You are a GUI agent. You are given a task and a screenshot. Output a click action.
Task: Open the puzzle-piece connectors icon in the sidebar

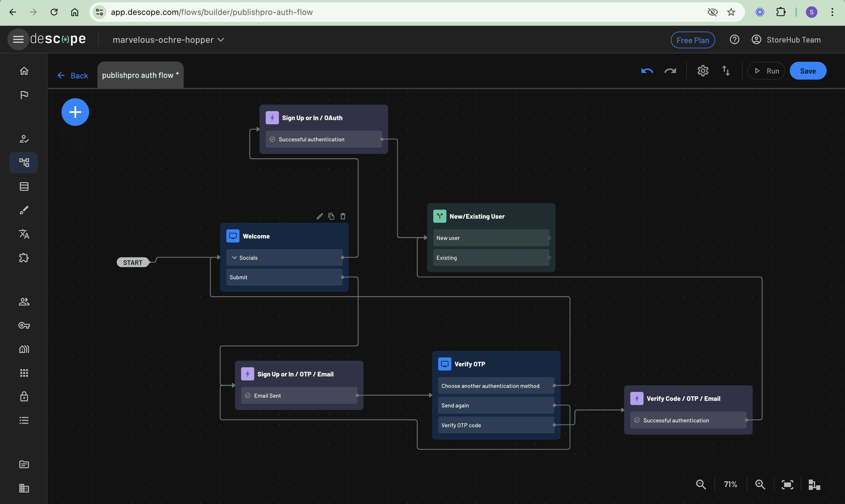24,258
